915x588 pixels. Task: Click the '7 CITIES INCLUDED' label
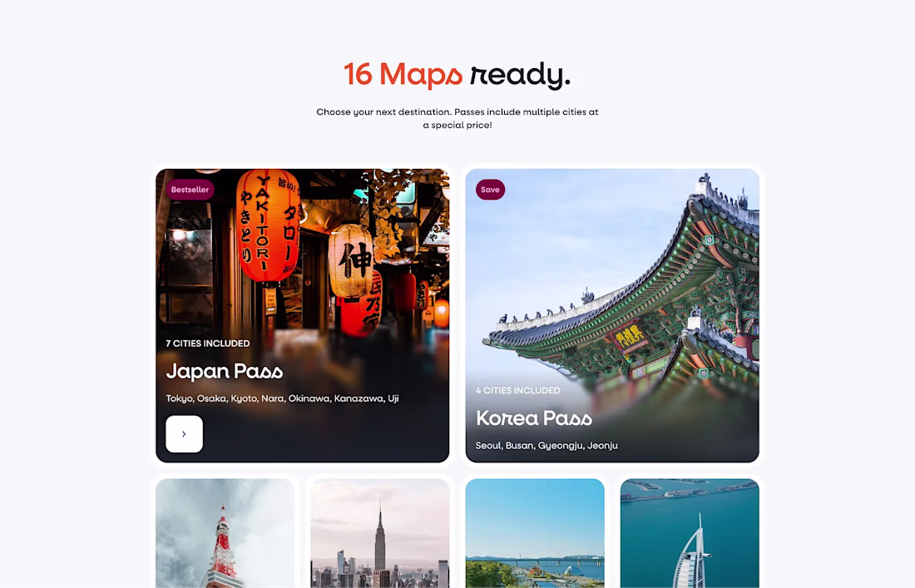pos(208,343)
